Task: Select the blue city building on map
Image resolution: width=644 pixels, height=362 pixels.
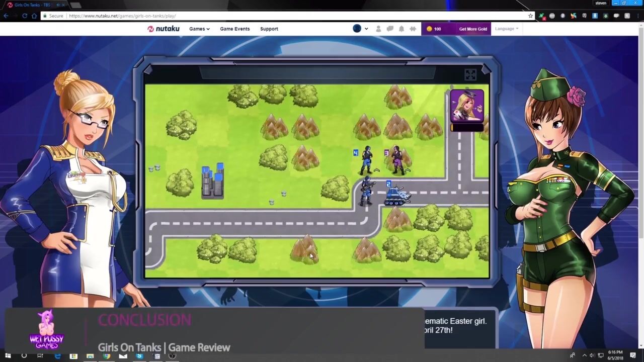Action: coord(212,180)
